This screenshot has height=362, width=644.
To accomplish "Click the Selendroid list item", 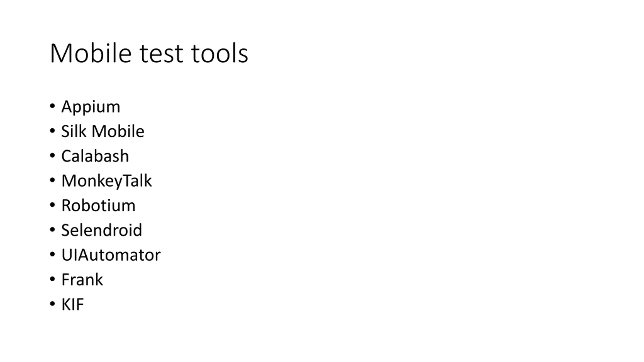I will point(102,230).
